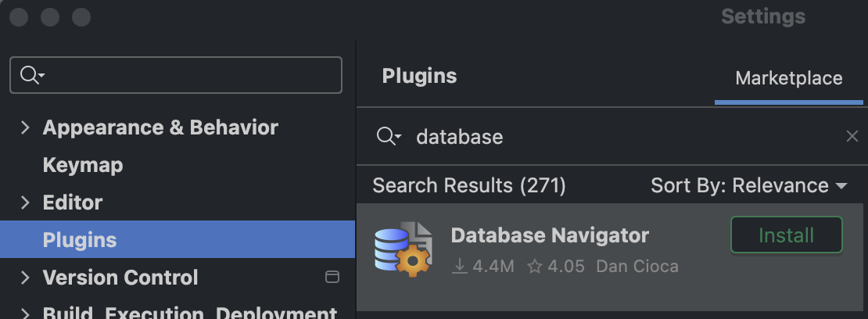Image resolution: width=868 pixels, height=319 pixels.
Task: Expand the Editor settings section
Action: point(25,203)
